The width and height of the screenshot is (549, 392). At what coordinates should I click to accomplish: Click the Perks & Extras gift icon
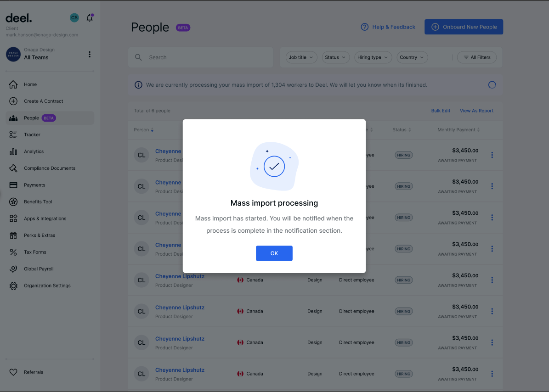point(13,235)
